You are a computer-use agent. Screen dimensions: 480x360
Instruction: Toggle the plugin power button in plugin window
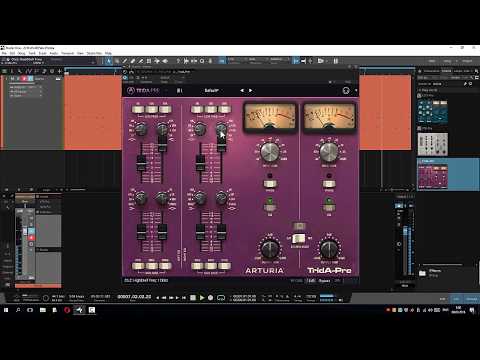coord(125,78)
